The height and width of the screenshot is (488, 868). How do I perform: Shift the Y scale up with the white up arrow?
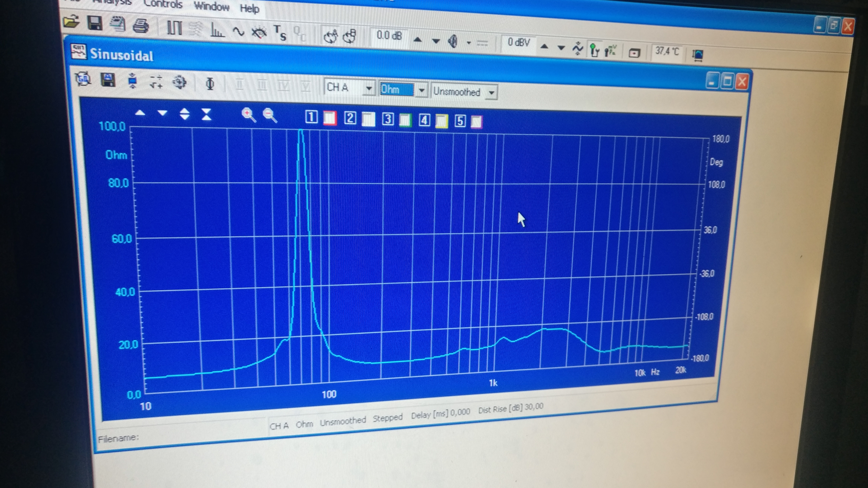click(140, 113)
